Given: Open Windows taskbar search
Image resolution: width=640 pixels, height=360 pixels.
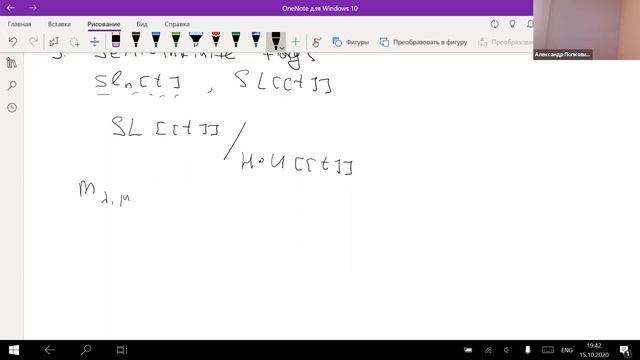Looking at the screenshot, I should click(86, 350).
